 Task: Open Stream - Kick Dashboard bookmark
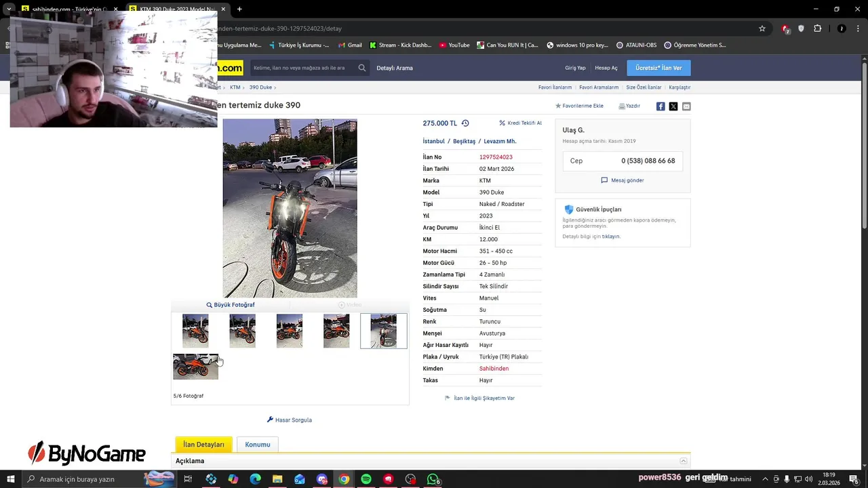coord(400,45)
